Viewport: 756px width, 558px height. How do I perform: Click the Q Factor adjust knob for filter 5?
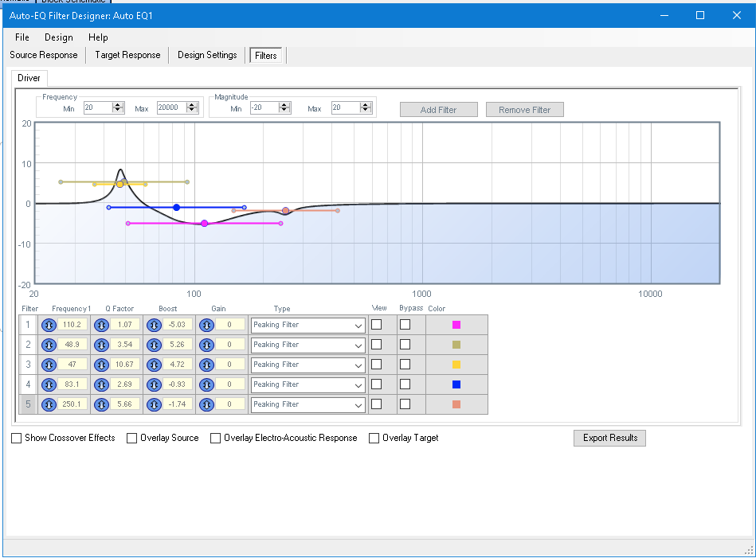101,404
